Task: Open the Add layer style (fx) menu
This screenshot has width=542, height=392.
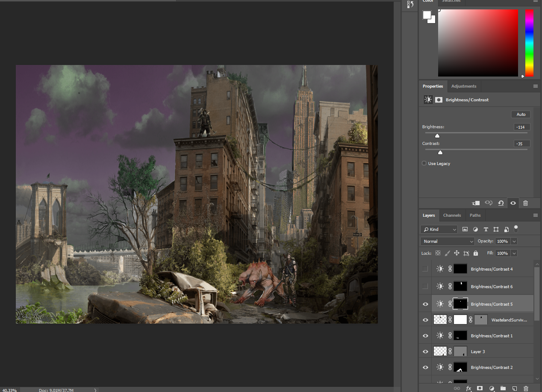Action: coord(468,388)
